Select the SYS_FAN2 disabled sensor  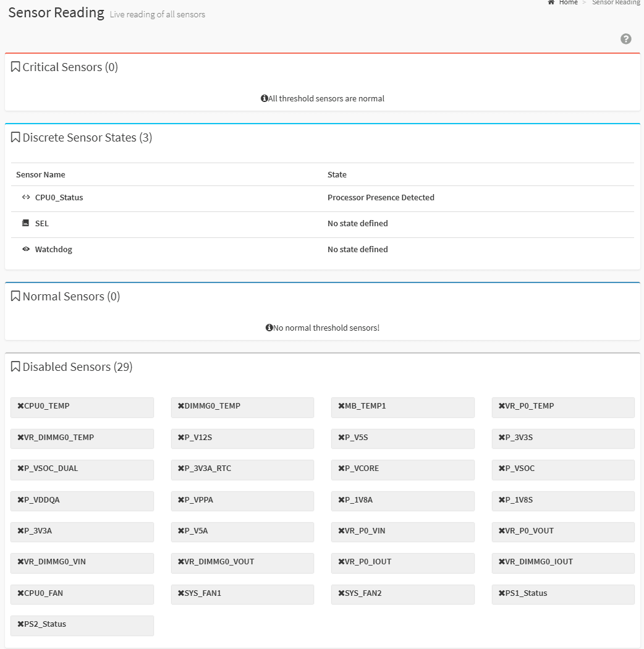tap(403, 595)
